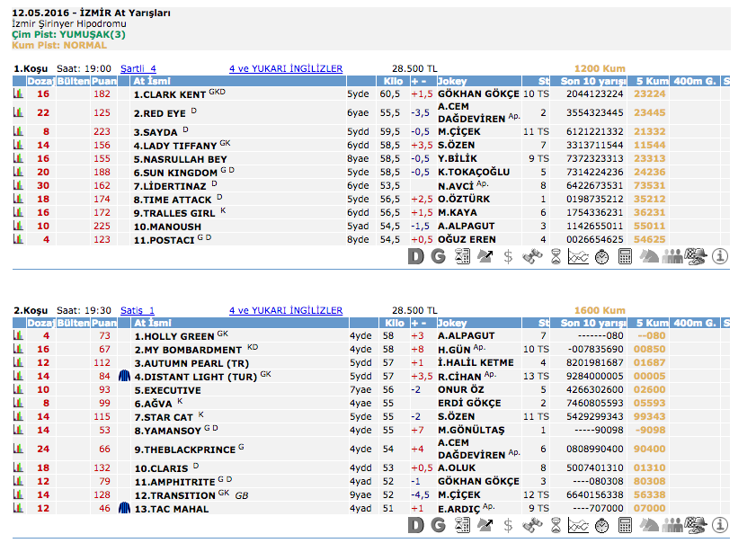
Task: Sort race 1 by the Puan column header
Action: 104,81
